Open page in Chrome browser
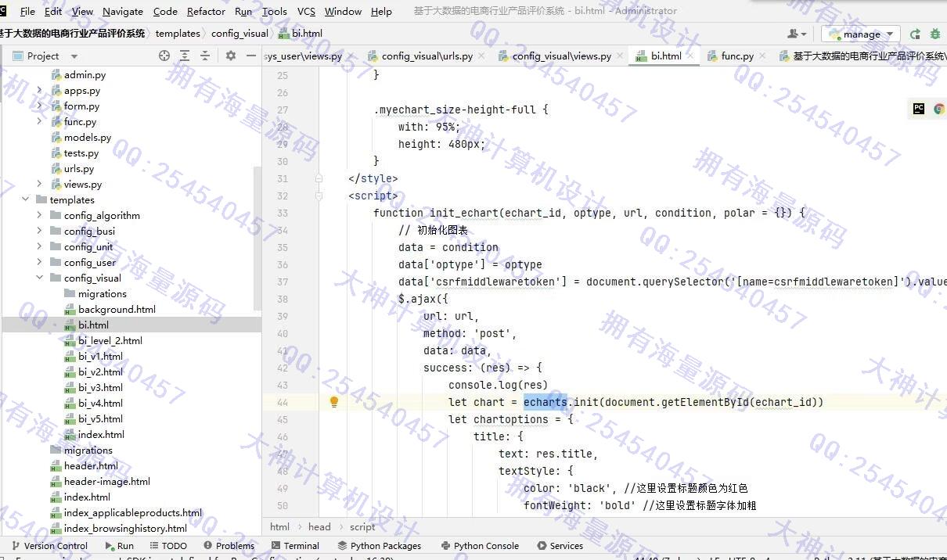Screen dimensions: 947x560 click(x=939, y=109)
